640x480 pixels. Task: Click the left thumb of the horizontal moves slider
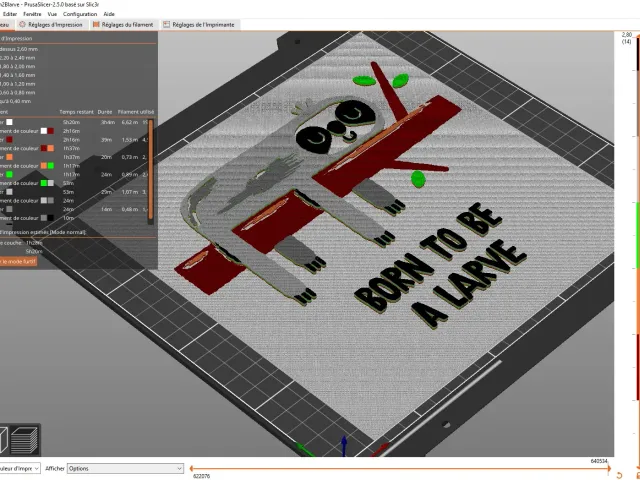[191, 469]
